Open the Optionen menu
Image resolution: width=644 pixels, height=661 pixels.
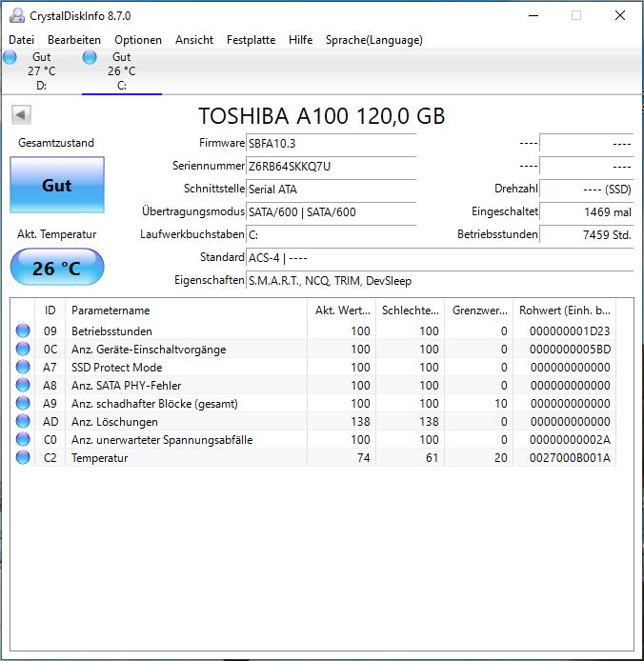pyautogui.click(x=138, y=40)
